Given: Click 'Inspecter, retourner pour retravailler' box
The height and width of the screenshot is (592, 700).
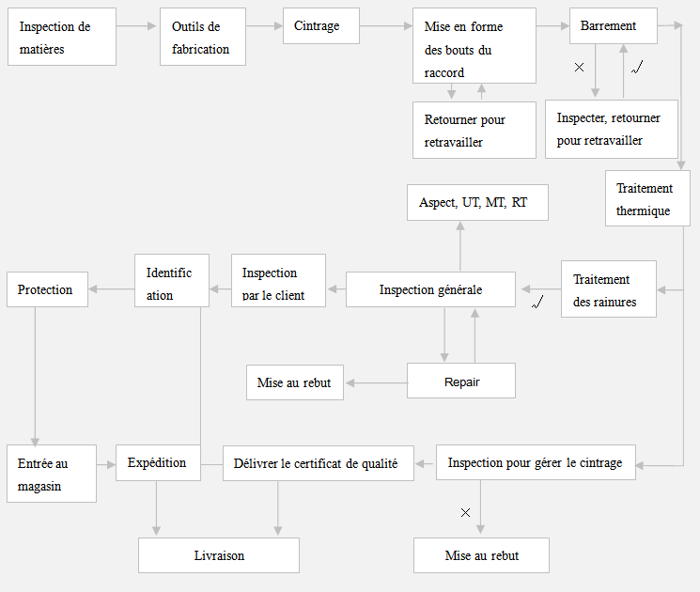Looking at the screenshot, I should 611,129.
